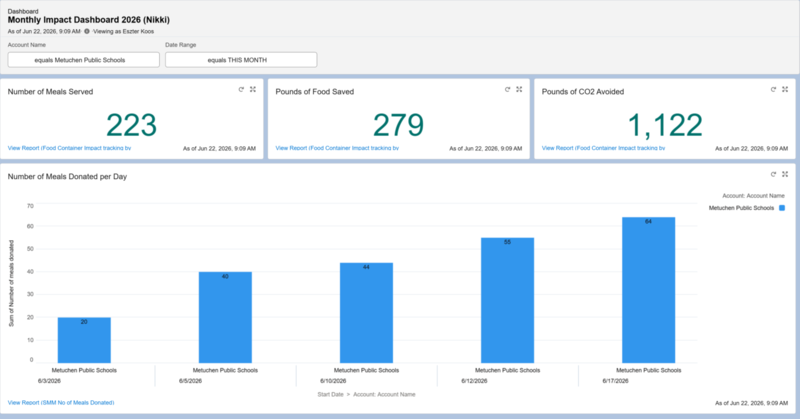The width and height of the screenshot is (800, 419).
Task: Expand the Pounds of Food Saved widget
Action: point(519,89)
